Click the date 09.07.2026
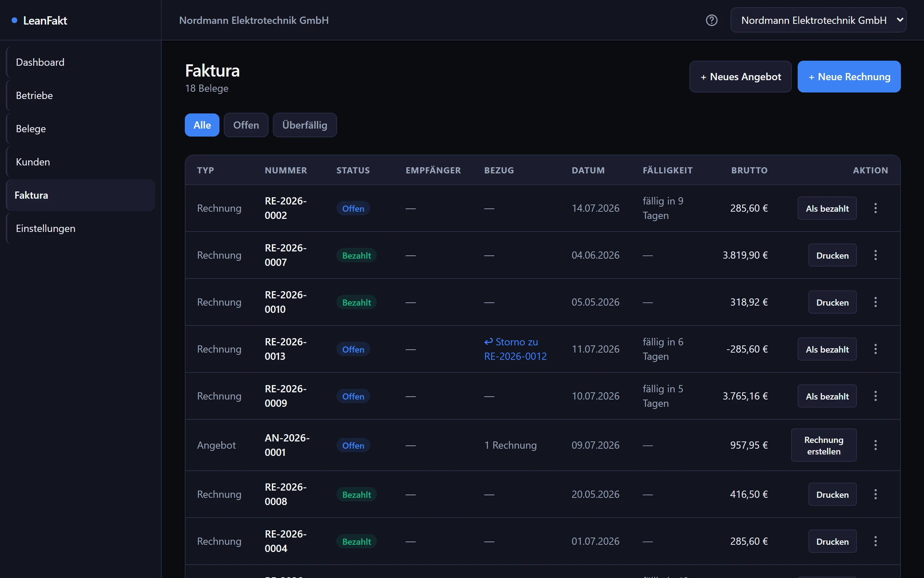Screen dimensions: 924x578 (x=595, y=445)
